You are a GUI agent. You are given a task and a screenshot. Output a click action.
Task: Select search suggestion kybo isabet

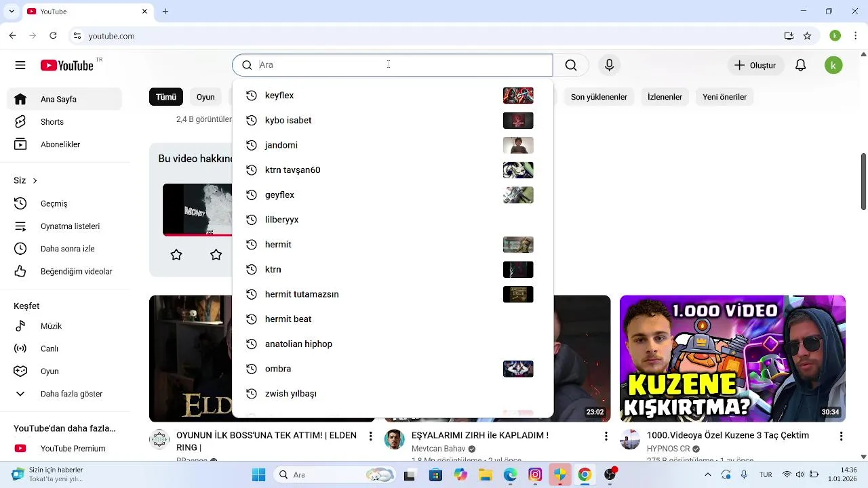(393, 120)
